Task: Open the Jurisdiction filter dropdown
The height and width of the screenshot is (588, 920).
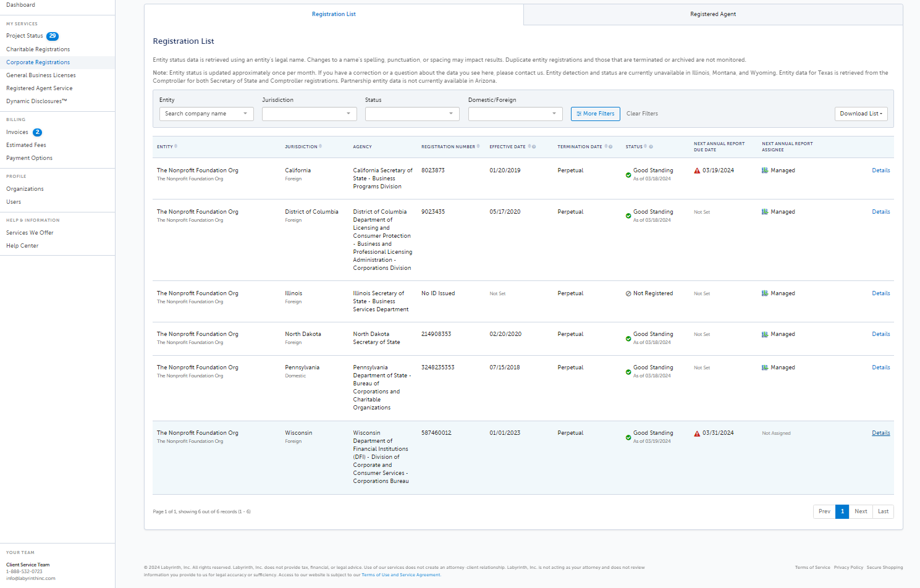Action: tap(310, 114)
